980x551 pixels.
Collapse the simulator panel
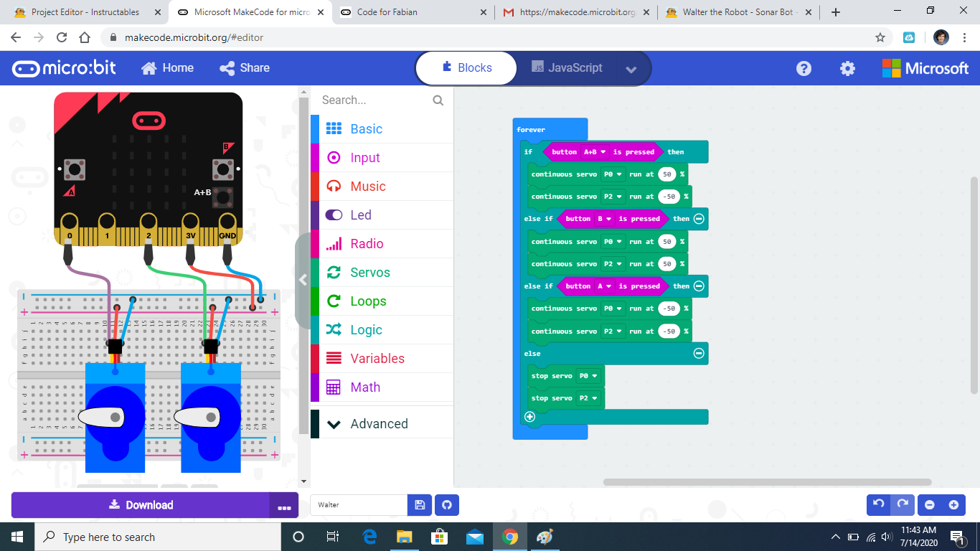[x=303, y=280]
